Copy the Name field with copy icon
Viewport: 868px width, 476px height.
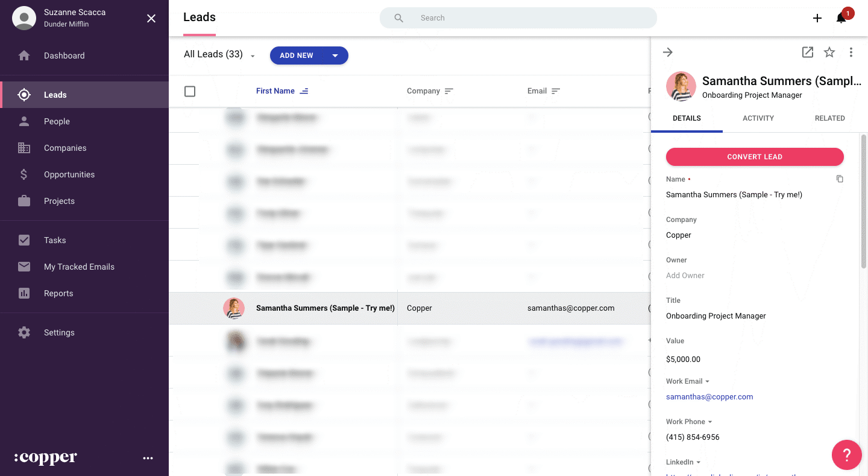[x=840, y=179]
